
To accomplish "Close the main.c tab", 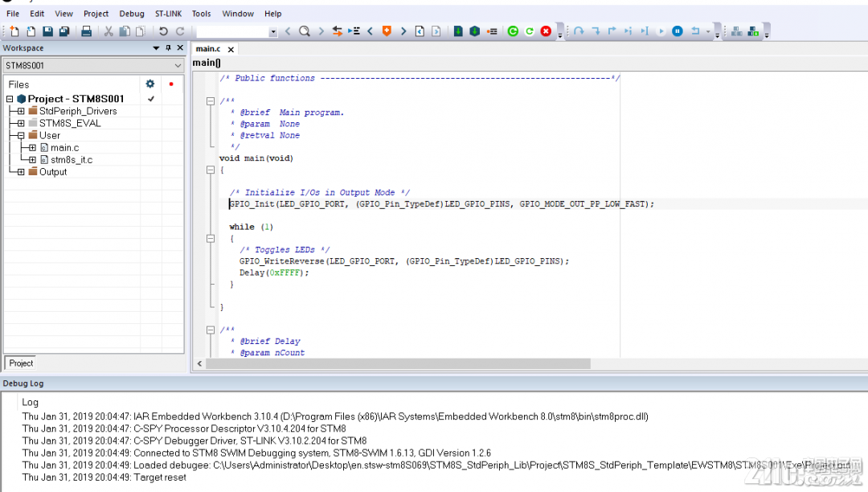I will pos(231,49).
